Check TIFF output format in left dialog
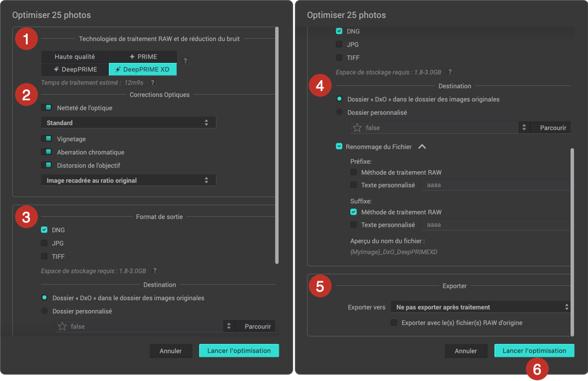The width and height of the screenshot is (588, 381). pos(44,256)
